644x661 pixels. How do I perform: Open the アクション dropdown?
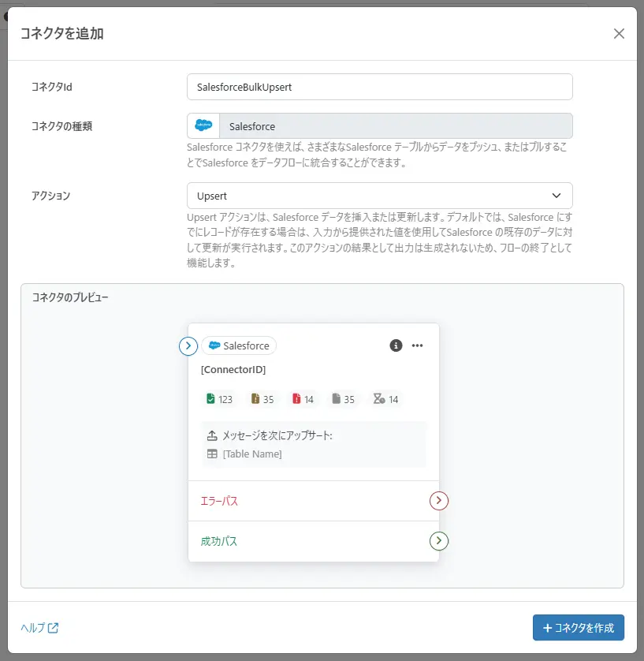[x=380, y=196]
